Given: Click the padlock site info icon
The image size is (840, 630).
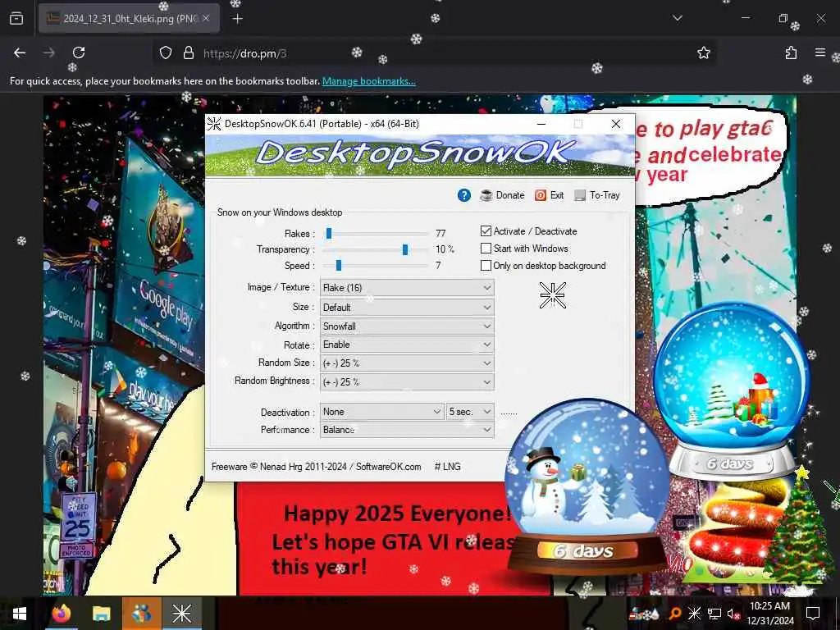Looking at the screenshot, I should click(188, 52).
